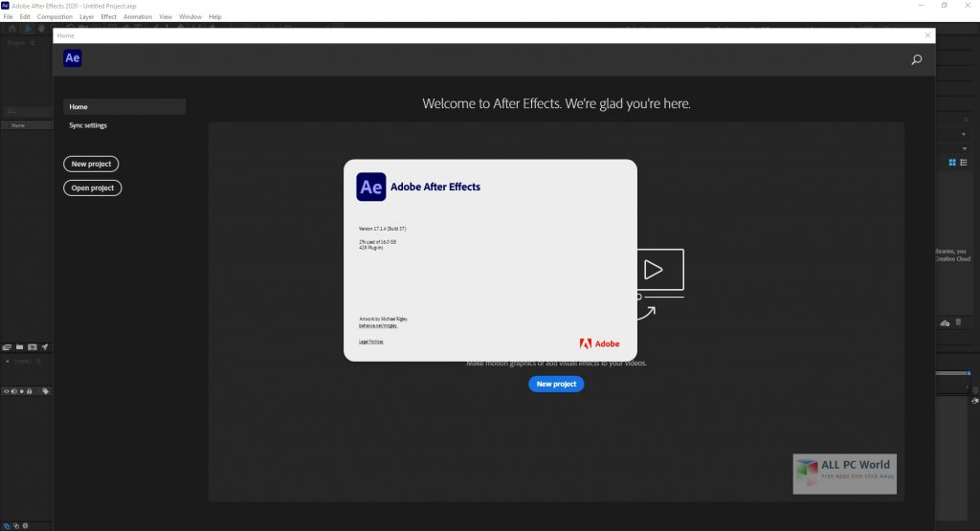Open the Animation menu
The height and width of the screenshot is (531, 980).
click(138, 17)
